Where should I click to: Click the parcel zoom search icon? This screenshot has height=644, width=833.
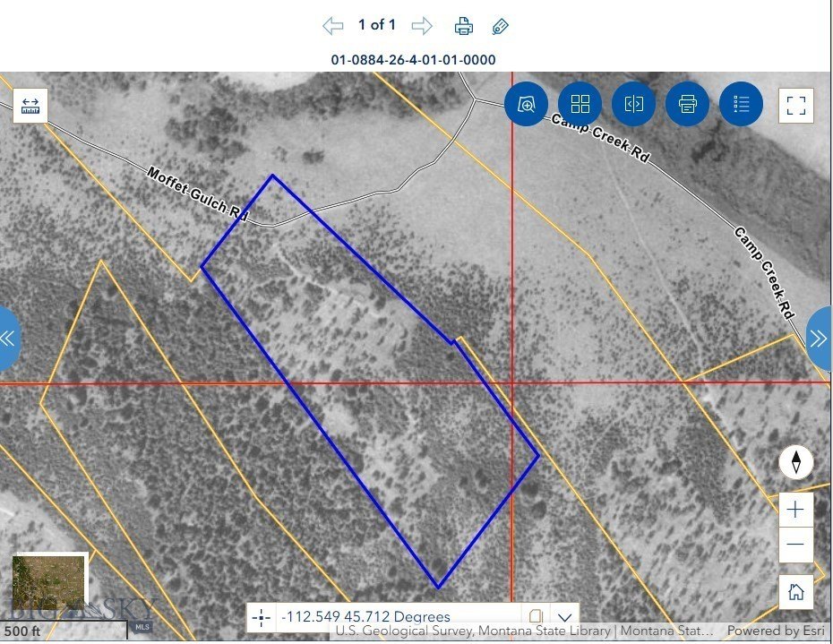(527, 104)
